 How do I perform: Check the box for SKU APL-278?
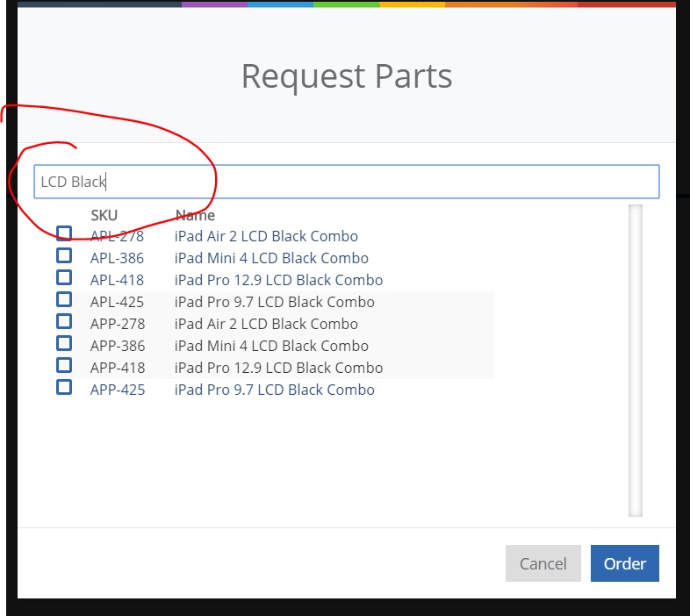[x=64, y=233]
